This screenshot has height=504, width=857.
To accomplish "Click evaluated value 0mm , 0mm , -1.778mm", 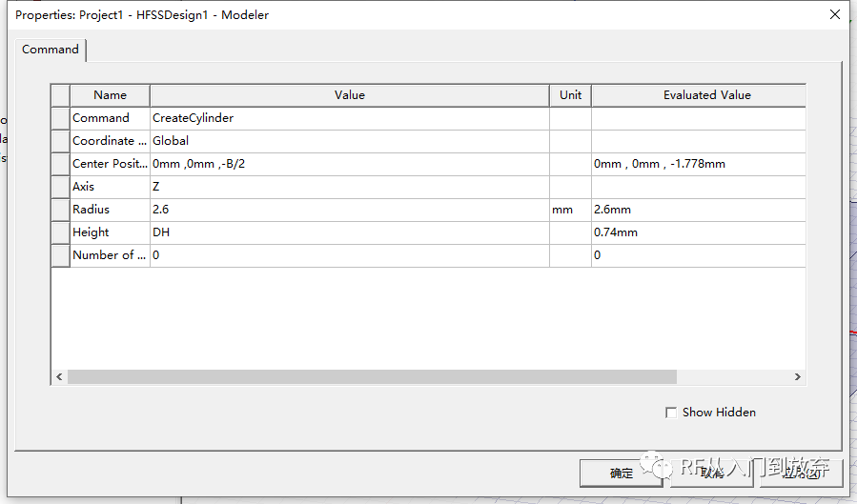I will 699,164.
